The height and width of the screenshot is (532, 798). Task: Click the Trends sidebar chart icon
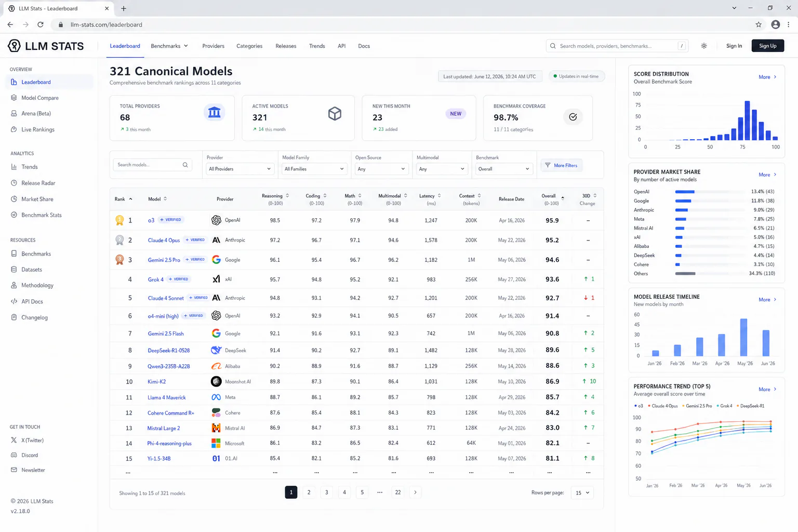pos(14,167)
